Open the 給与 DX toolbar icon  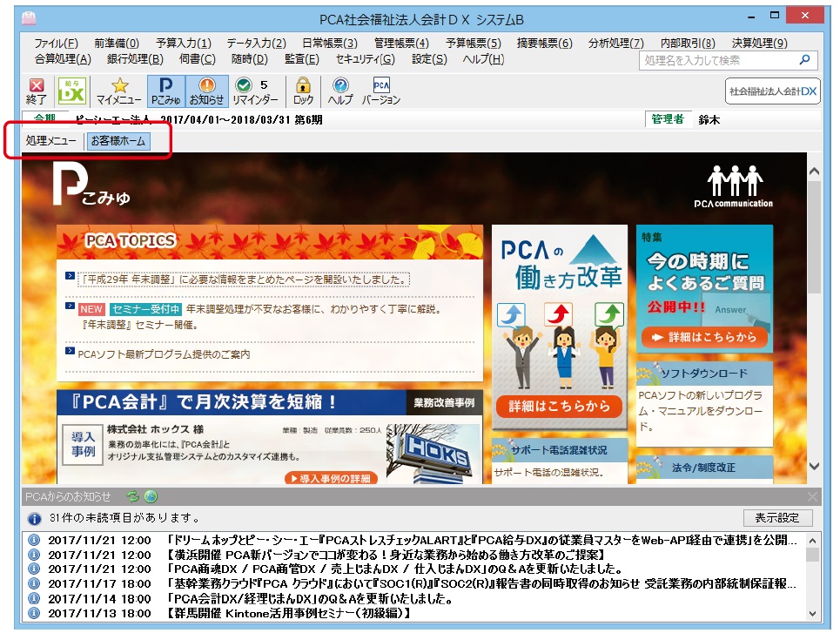[71, 91]
